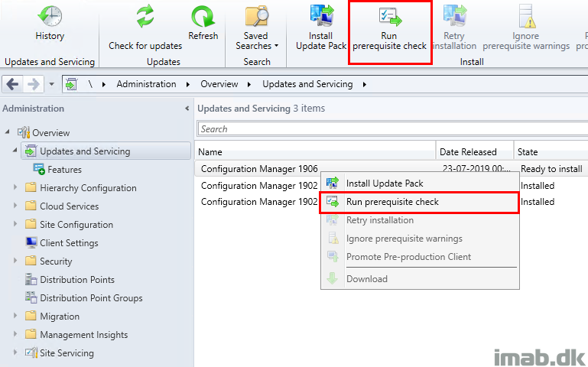Screen dimensions: 588x367
Task: Click the Back navigation arrow
Action: [x=13, y=84]
